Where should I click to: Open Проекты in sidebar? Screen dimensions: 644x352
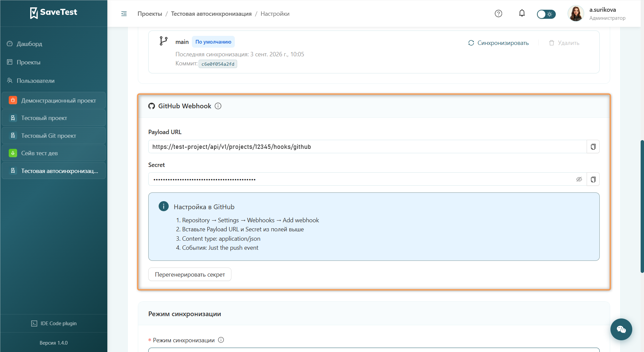[29, 62]
